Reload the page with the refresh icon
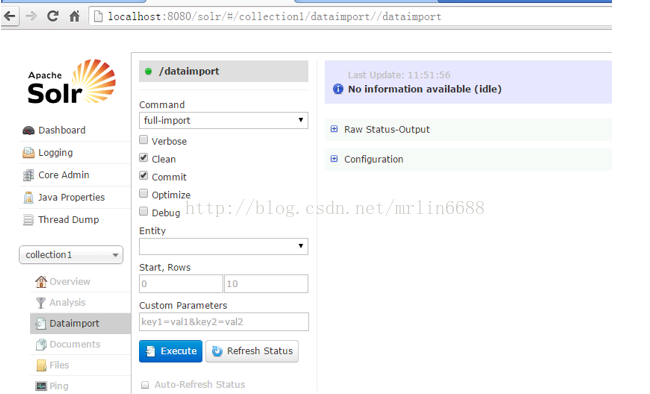This screenshot has height=394, width=650. [53, 16]
